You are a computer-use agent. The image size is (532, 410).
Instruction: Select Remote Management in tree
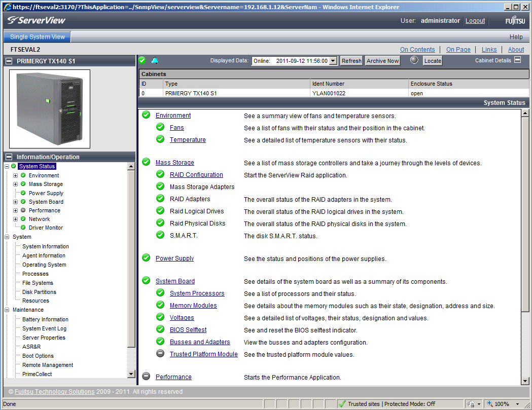point(48,365)
